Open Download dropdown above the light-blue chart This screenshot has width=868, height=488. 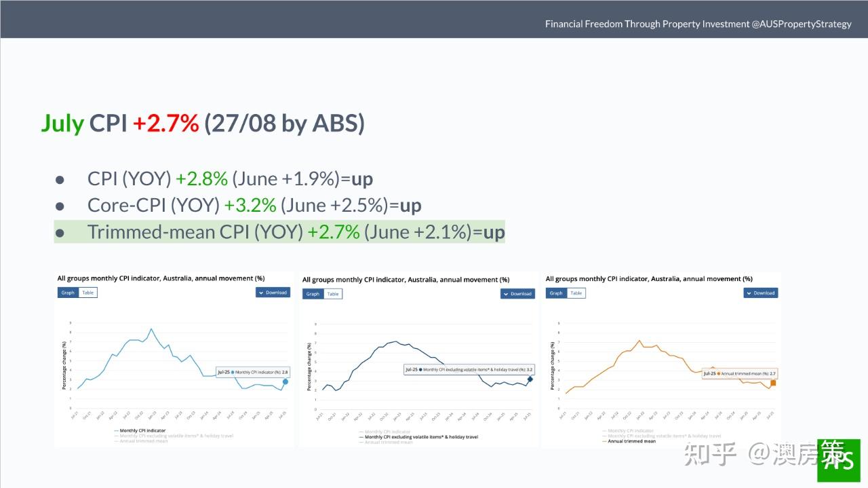pos(273,293)
